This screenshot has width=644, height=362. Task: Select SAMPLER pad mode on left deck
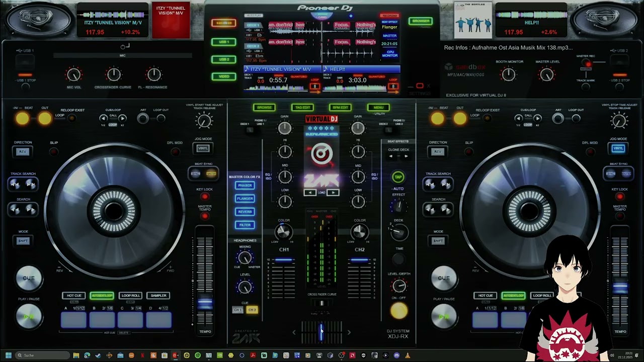point(158,296)
